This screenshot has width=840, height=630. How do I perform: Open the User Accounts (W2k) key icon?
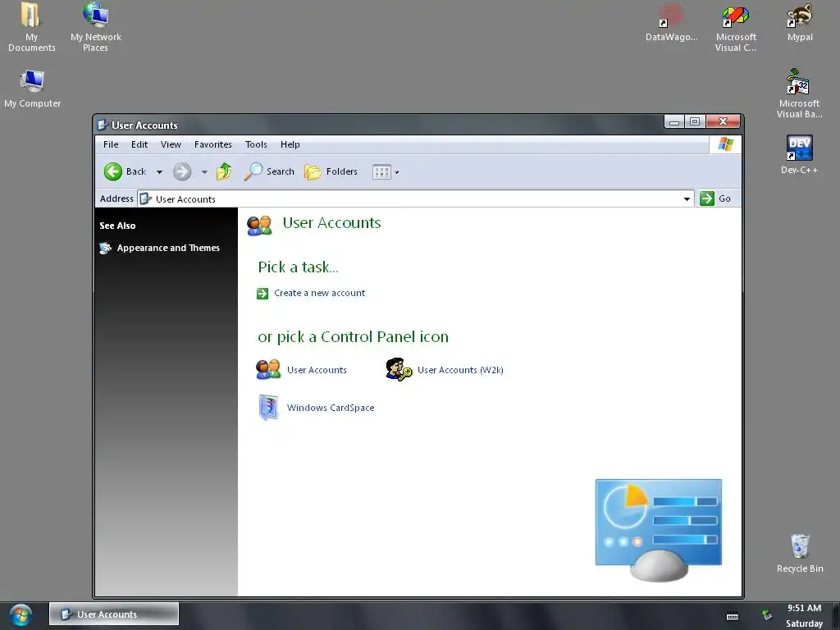[399, 369]
